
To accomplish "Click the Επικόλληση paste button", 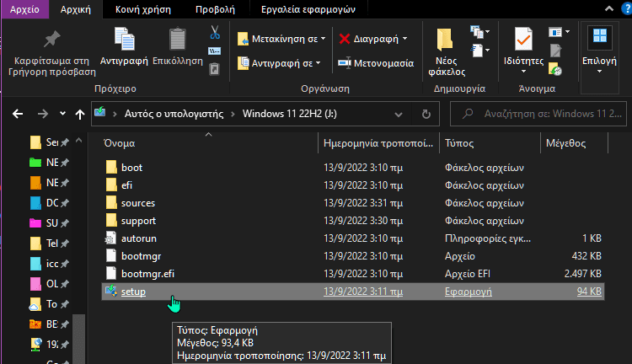I will (x=178, y=46).
